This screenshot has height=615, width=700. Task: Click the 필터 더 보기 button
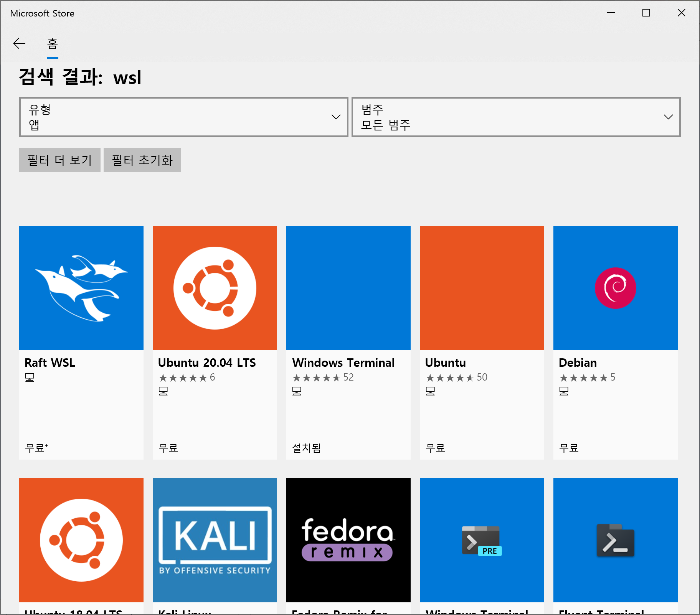coord(60,160)
